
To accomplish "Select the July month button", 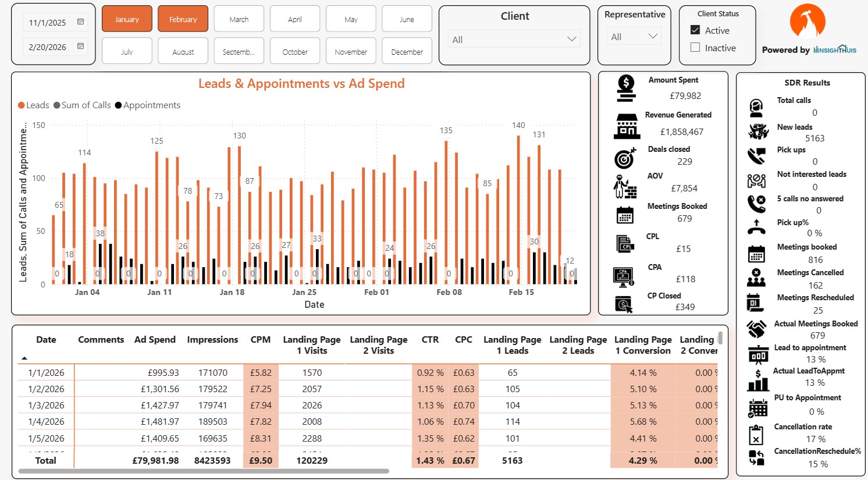I will (x=127, y=51).
